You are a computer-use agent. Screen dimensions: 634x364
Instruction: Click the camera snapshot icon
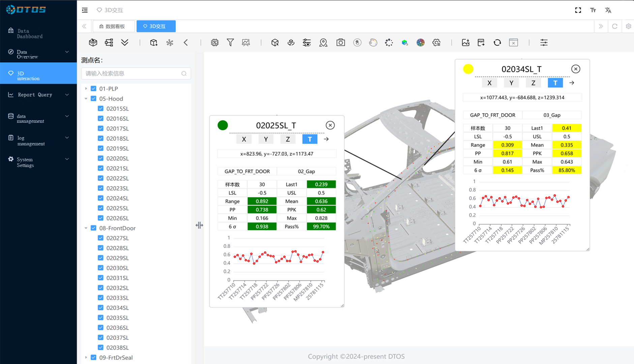pyautogui.click(x=340, y=42)
